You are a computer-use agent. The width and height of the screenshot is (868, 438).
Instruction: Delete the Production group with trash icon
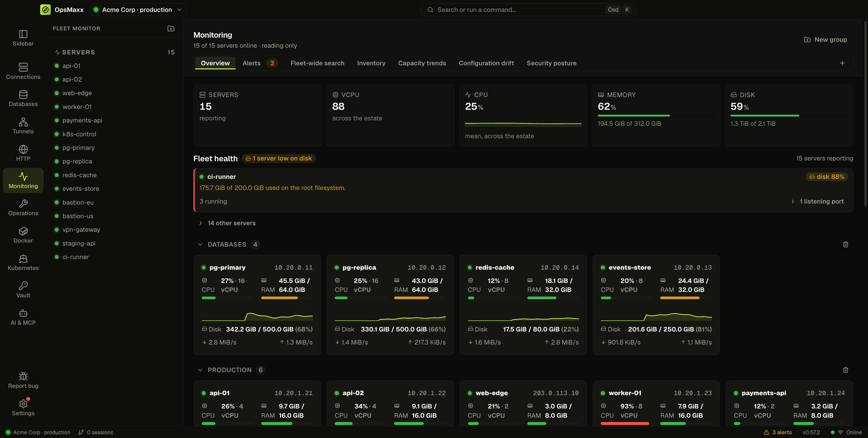pos(845,370)
